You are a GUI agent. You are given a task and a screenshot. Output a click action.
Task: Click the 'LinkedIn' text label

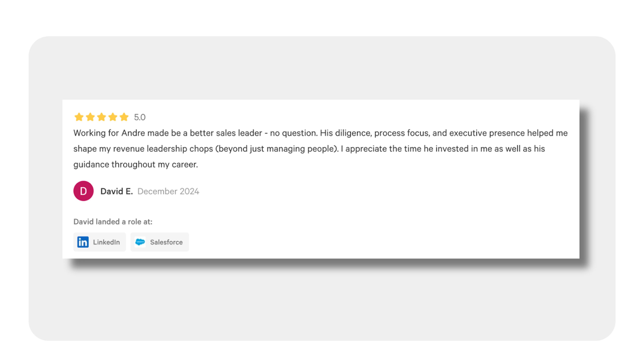(x=106, y=242)
